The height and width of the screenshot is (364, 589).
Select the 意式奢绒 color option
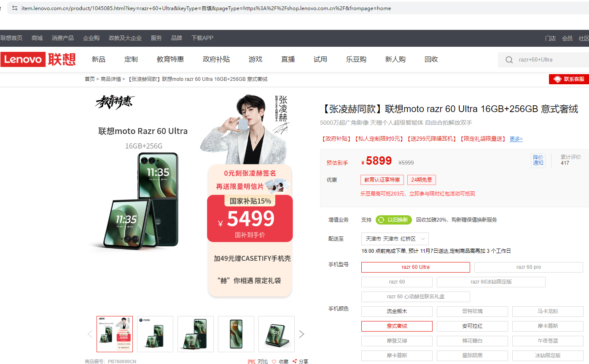coord(397,326)
